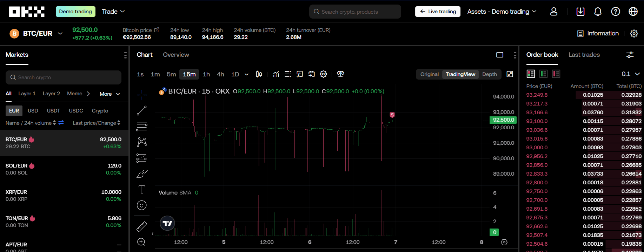This screenshot has width=644, height=252.
Task: Click the candlestick chart style icon
Action: [259, 74]
